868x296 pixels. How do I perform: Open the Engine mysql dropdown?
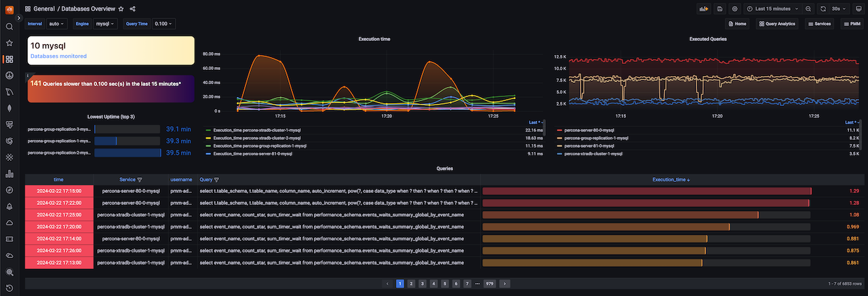click(106, 24)
